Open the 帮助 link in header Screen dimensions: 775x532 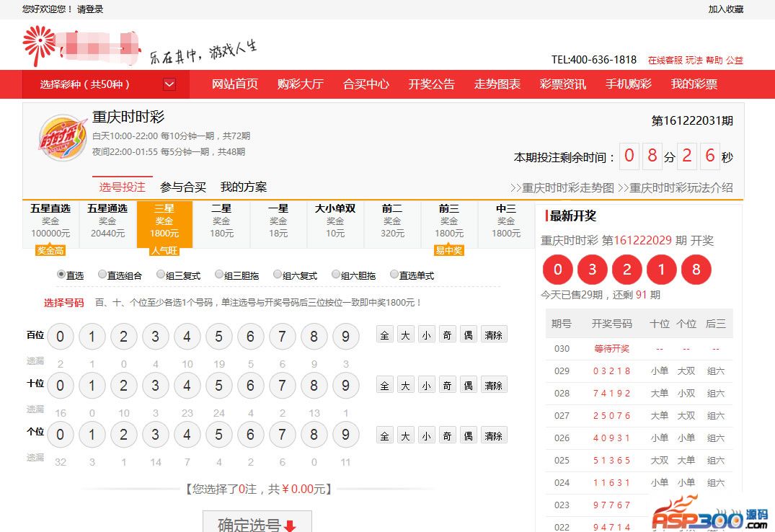pos(714,61)
